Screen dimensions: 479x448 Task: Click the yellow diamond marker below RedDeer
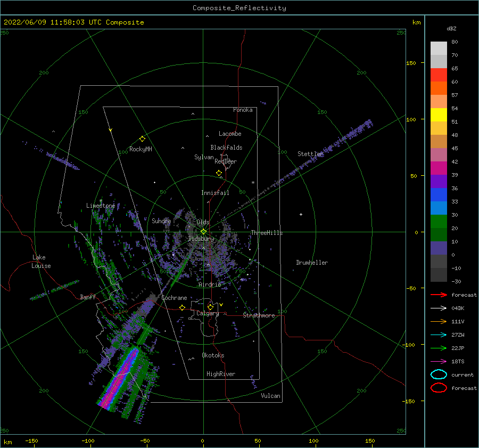(219, 173)
